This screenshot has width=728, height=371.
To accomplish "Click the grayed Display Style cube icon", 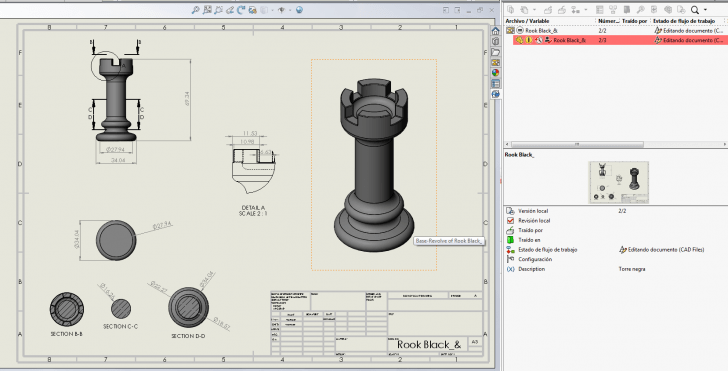I will tap(264, 10).
